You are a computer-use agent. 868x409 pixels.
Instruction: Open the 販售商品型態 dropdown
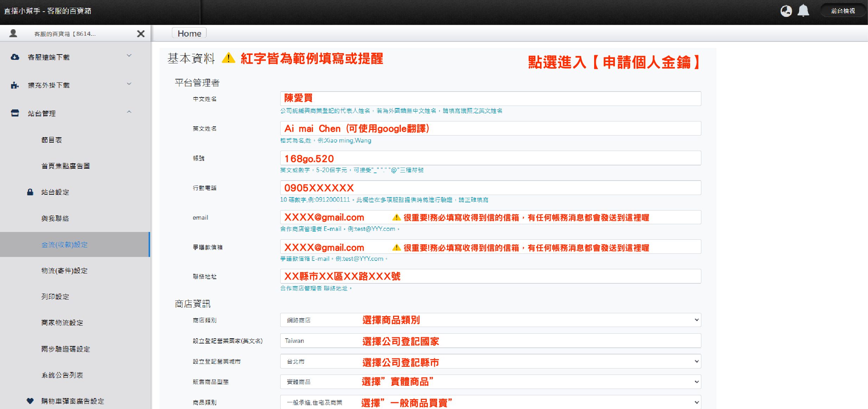(x=490, y=382)
